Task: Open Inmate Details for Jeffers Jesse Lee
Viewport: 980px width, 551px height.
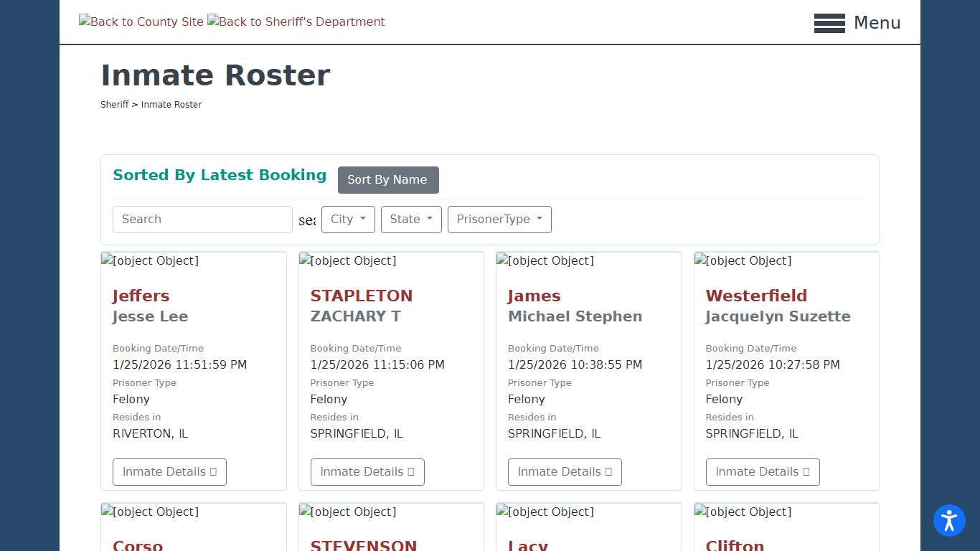Action: point(169,471)
